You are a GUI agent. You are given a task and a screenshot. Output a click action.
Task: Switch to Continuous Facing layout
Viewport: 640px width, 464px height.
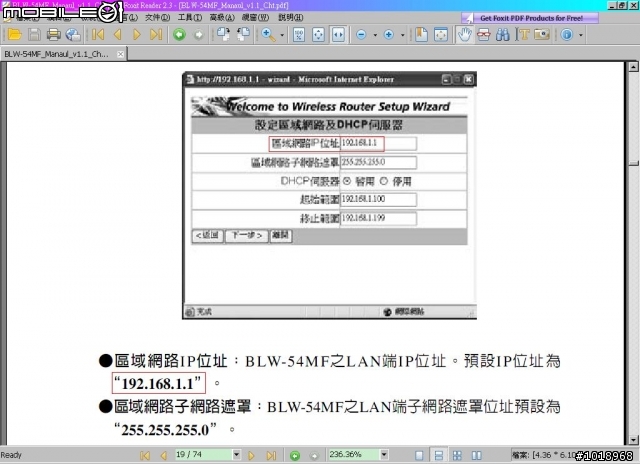[x=458, y=455]
